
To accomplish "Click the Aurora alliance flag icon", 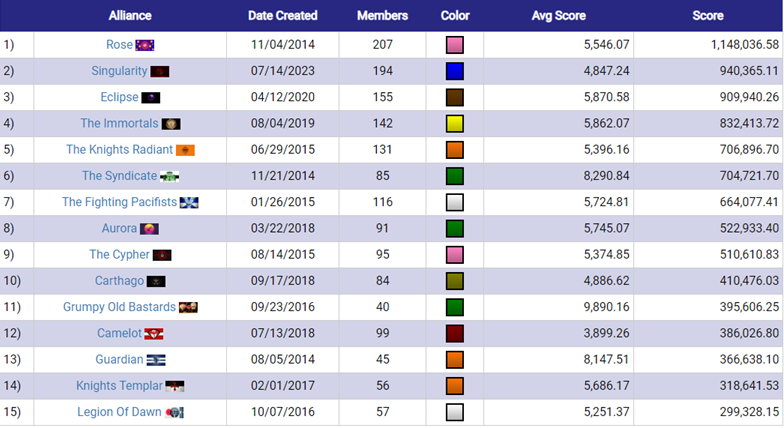I will coord(149,229).
